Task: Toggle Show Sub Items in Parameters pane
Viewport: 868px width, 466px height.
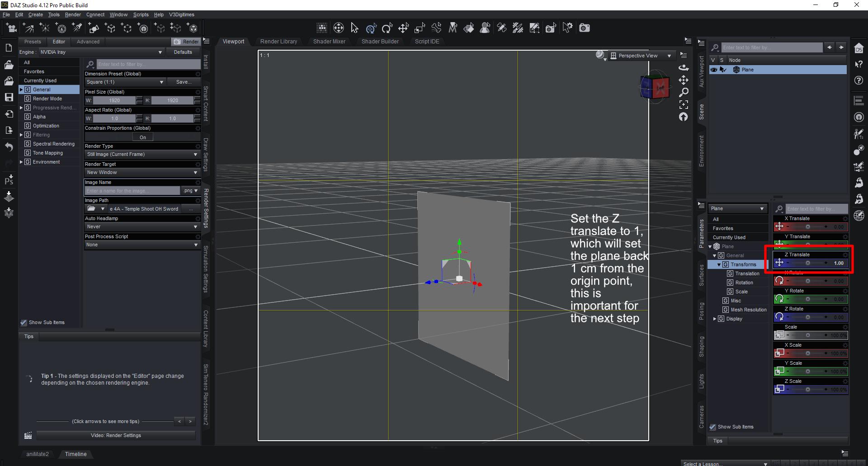Action: (x=713, y=427)
